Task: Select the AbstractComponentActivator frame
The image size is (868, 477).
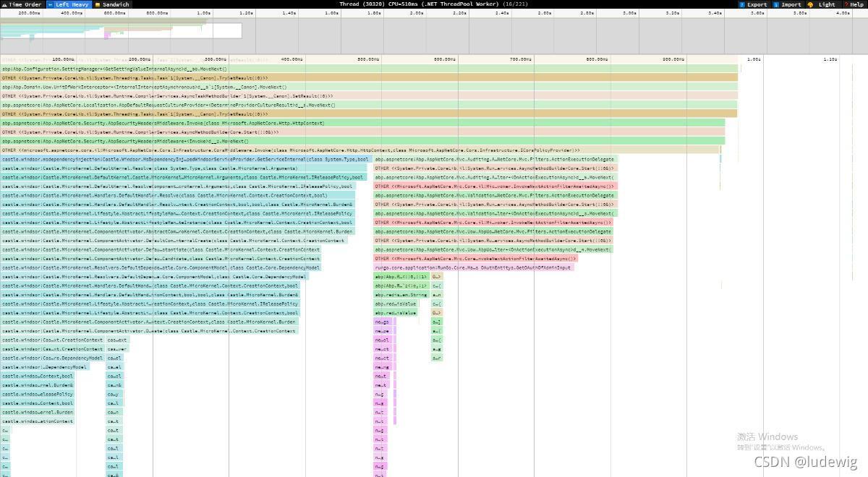Action: (176, 231)
